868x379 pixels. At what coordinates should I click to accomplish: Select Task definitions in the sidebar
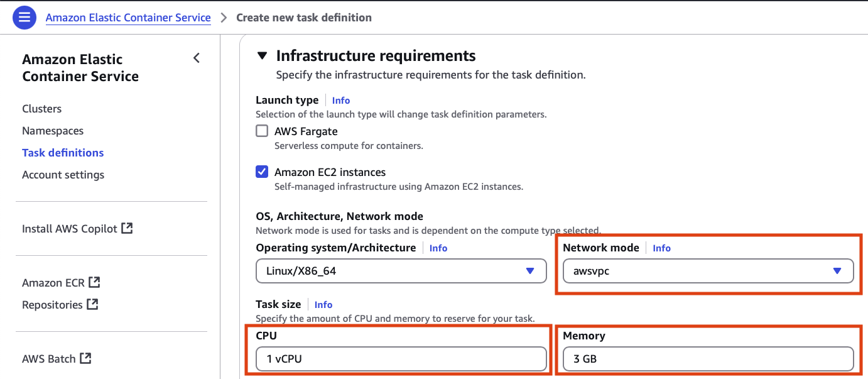63,153
